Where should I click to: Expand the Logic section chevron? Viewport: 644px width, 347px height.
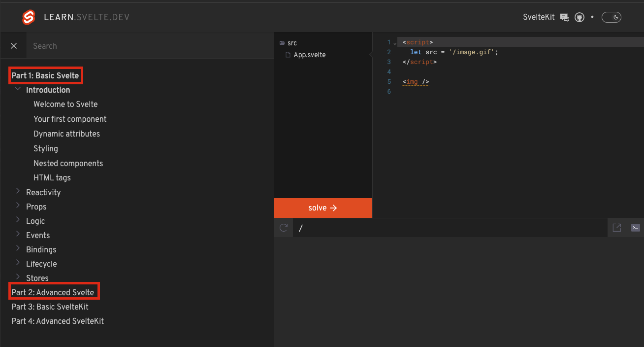pos(18,220)
